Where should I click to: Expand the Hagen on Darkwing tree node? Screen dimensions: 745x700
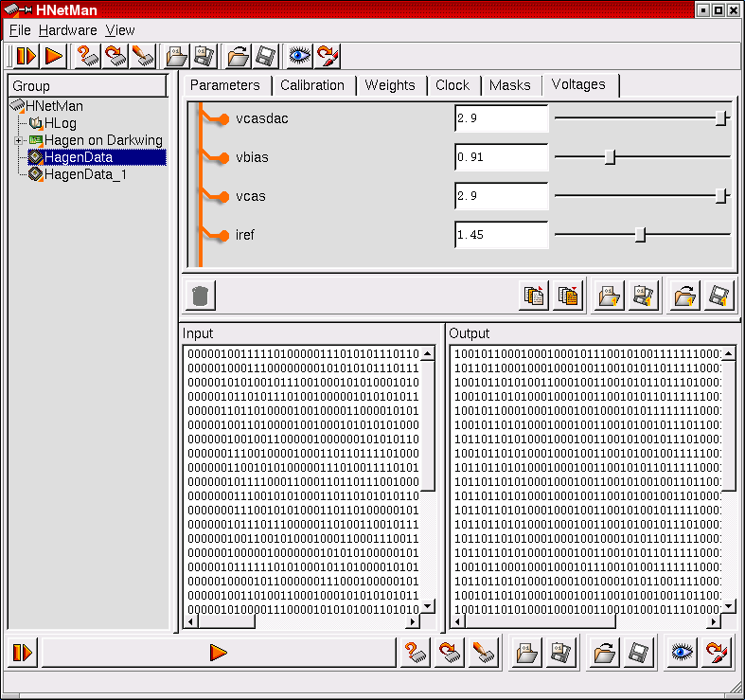(x=18, y=140)
